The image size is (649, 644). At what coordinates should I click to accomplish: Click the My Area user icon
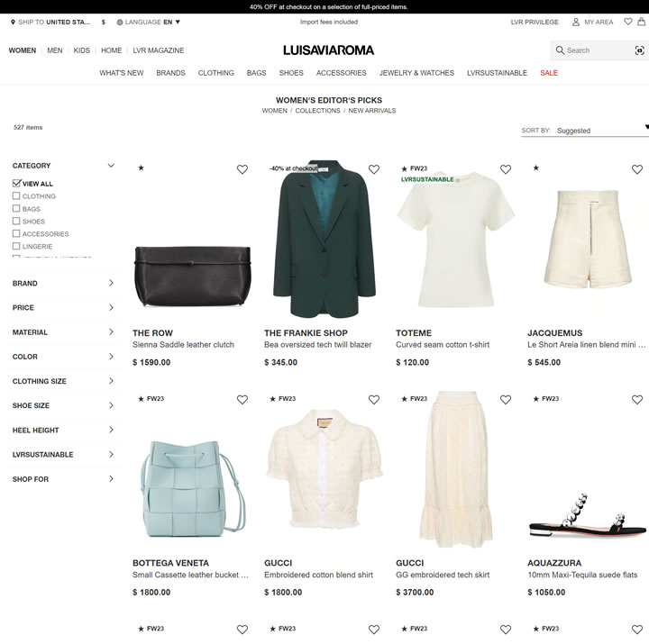pos(575,22)
